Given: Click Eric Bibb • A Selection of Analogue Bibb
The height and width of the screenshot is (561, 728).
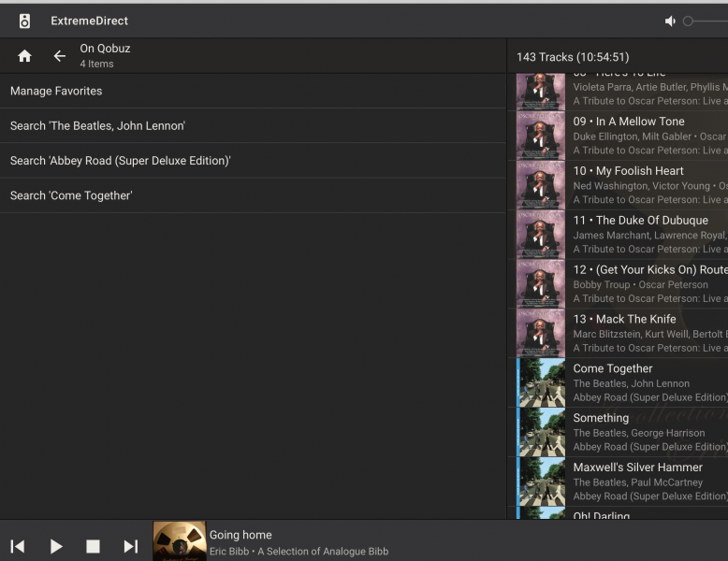Looking at the screenshot, I should 299,552.
